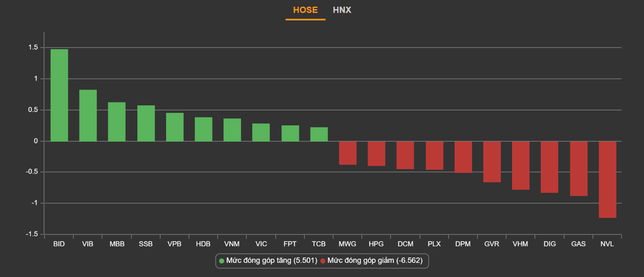Select the VIB bar in the chart
Viewport: 644px width, 277px height.
[88, 115]
